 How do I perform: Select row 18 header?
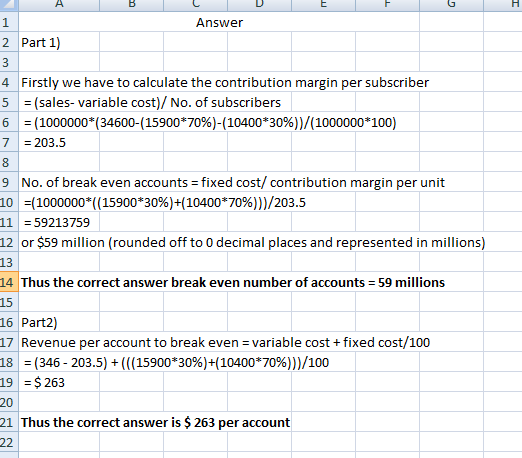[x=9, y=362]
